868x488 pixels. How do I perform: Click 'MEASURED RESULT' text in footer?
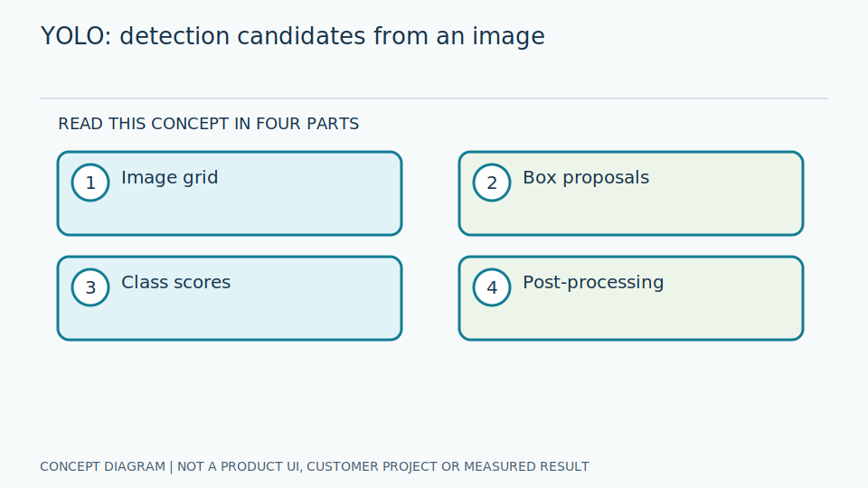pos(526,467)
